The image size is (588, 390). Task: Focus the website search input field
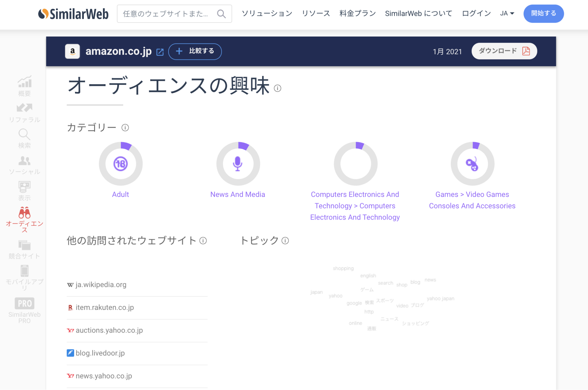click(x=166, y=14)
